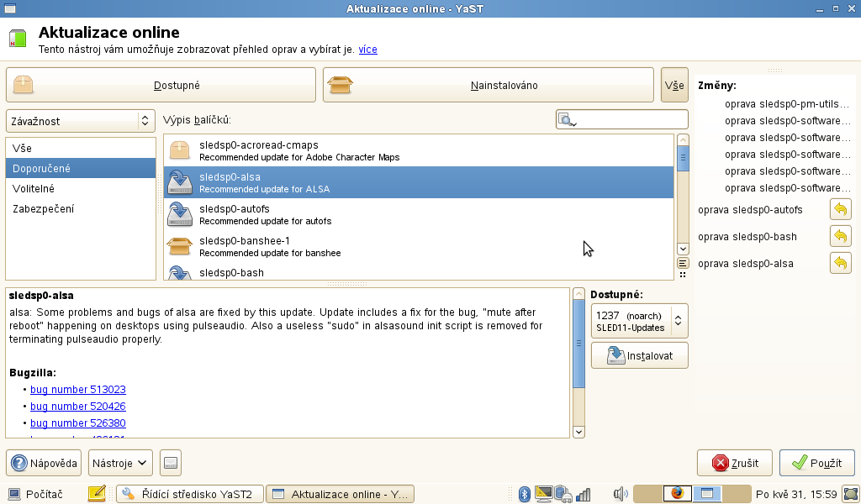This screenshot has height=504, width=861.
Task: Open the Bluetooth tray icon
Action: (525, 494)
